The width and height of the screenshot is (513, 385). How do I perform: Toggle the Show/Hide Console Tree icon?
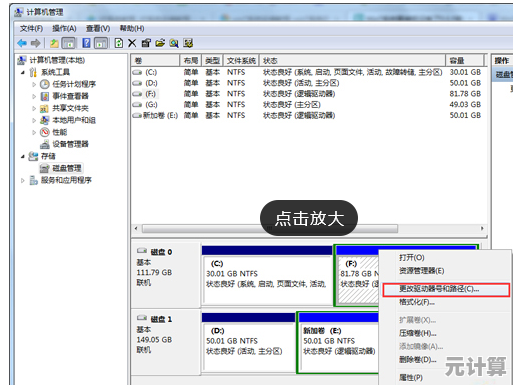pyautogui.click(x=69, y=43)
